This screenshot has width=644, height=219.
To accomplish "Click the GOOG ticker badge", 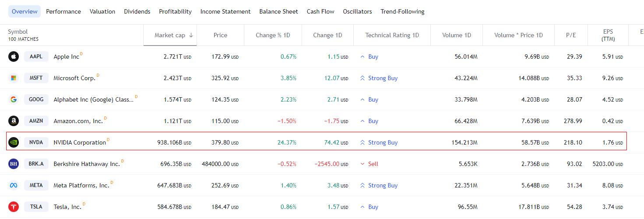I will 36,99.
